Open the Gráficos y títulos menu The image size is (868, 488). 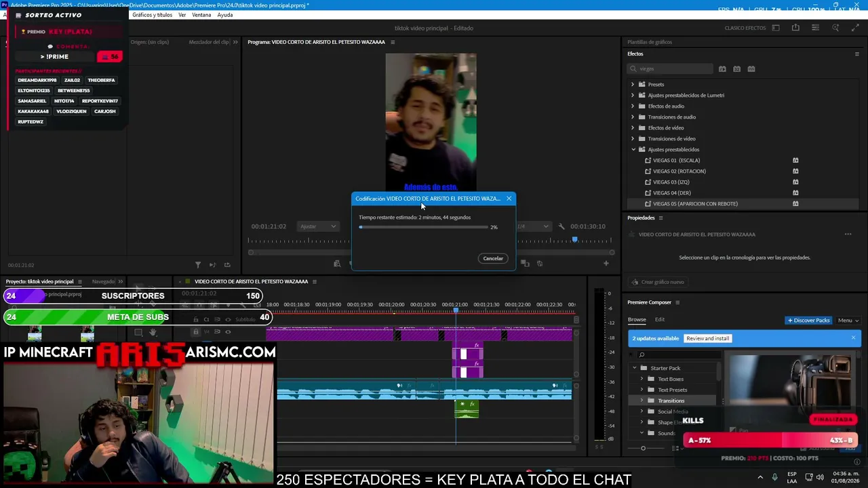pos(152,15)
